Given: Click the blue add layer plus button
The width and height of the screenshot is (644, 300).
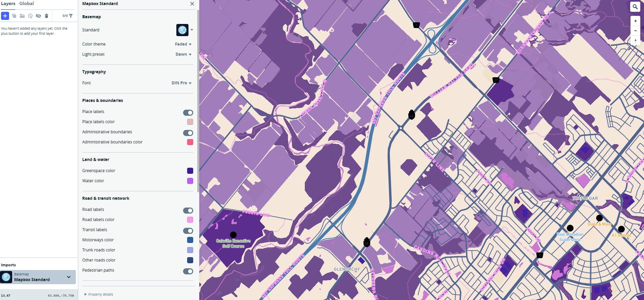Looking at the screenshot, I should pyautogui.click(x=5, y=16).
